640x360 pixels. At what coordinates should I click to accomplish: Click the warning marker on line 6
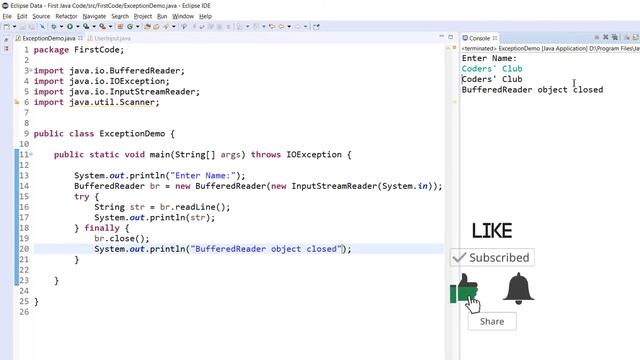(x=16, y=102)
